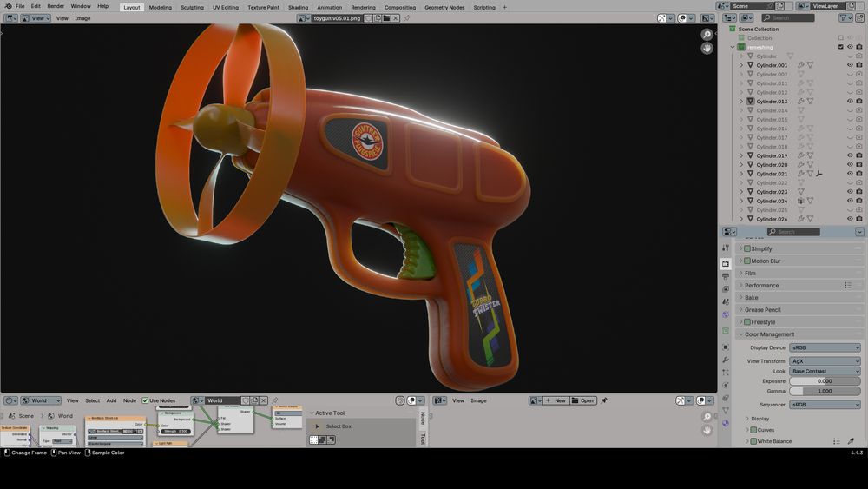Open the Object Constraints properties icon
868x489 pixels.
pyautogui.click(x=726, y=398)
